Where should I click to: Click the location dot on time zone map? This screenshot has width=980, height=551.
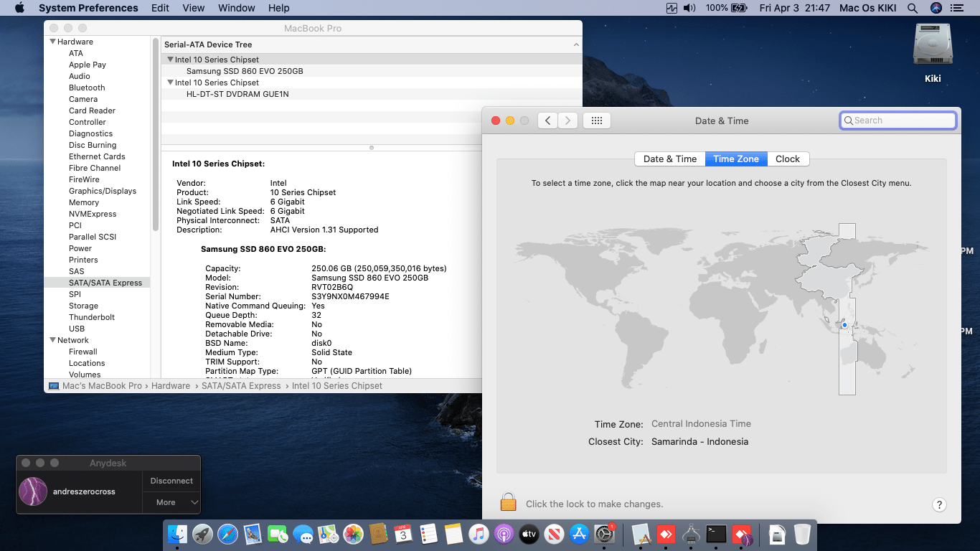click(845, 325)
